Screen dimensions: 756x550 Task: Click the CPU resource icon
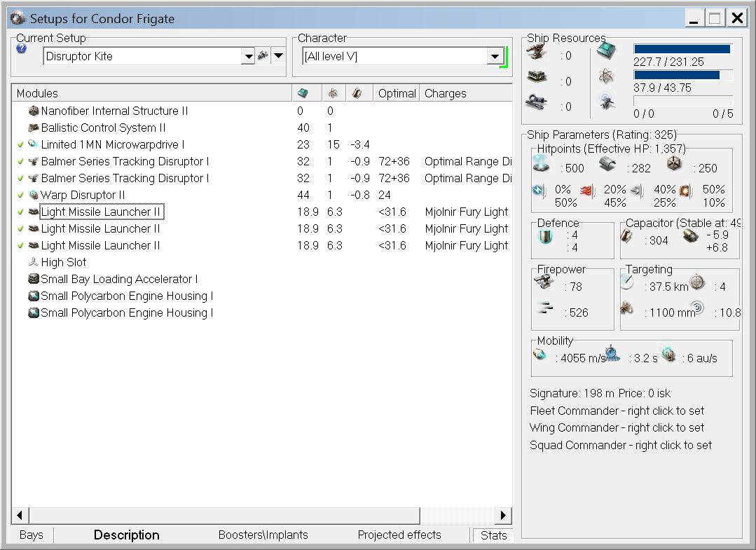coord(606,50)
